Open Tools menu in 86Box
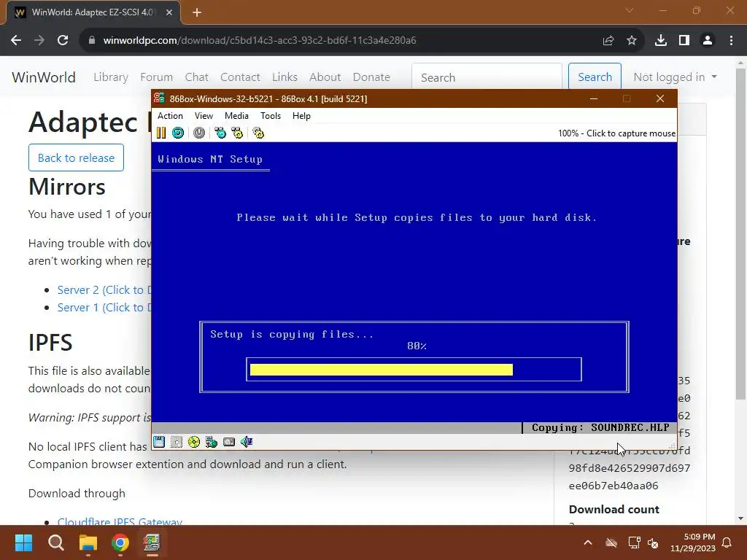The width and height of the screenshot is (747, 560). [x=271, y=116]
